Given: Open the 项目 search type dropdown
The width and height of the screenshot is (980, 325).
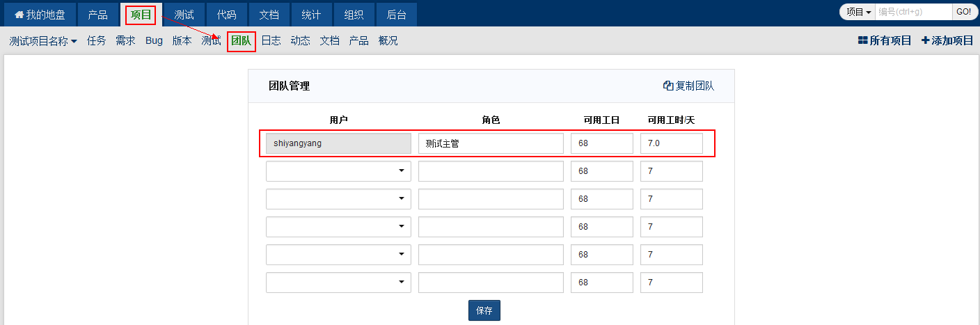Looking at the screenshot, I should pos(858,12).
